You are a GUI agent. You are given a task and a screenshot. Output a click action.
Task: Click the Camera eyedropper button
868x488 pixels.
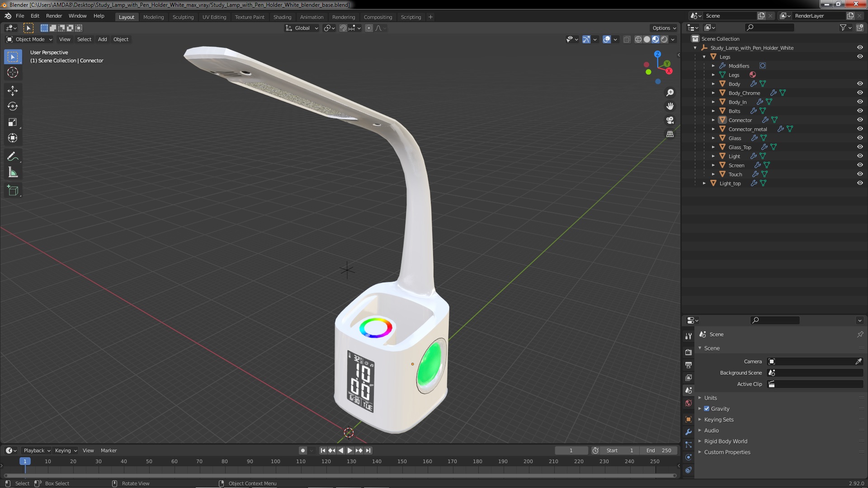pos(858,361)
